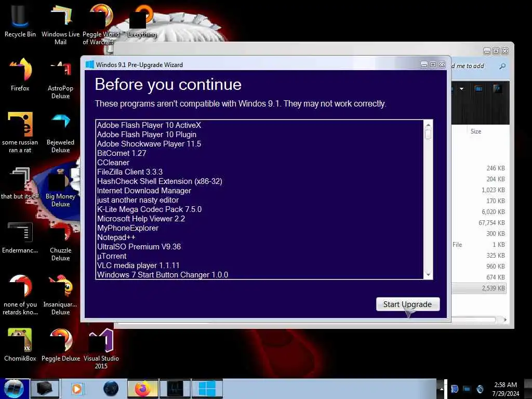Viewport: 532px width, 399px height.
Task: Open the network tray icon
Action: (x=467, y=389)
